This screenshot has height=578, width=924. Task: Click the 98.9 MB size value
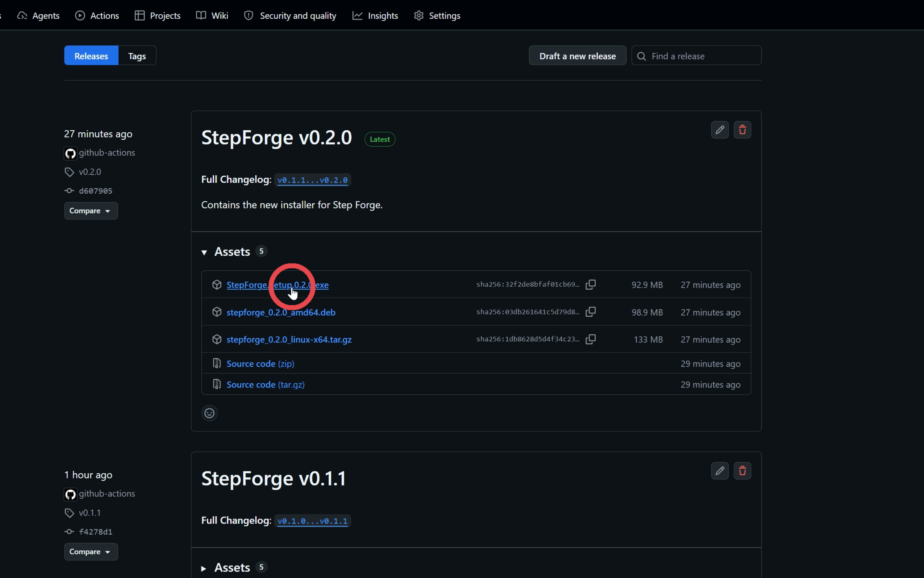coord(647,312)
